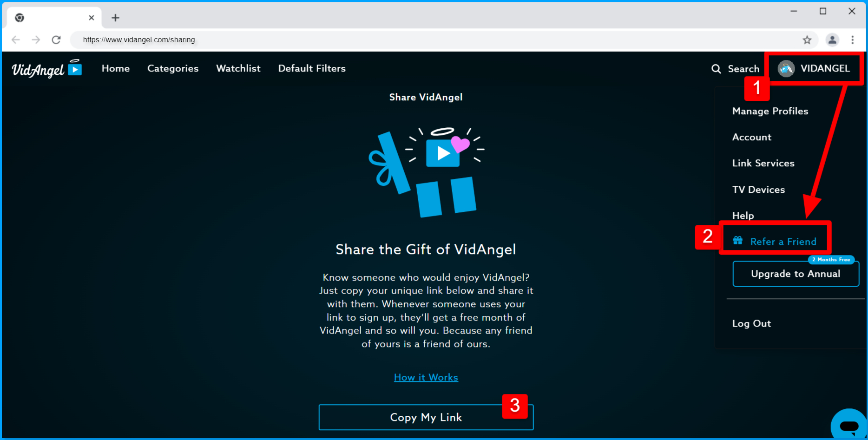The width and height of the screenshot is (868, 440).
Task: Open Search in the top bar
Action: [735, 69]
